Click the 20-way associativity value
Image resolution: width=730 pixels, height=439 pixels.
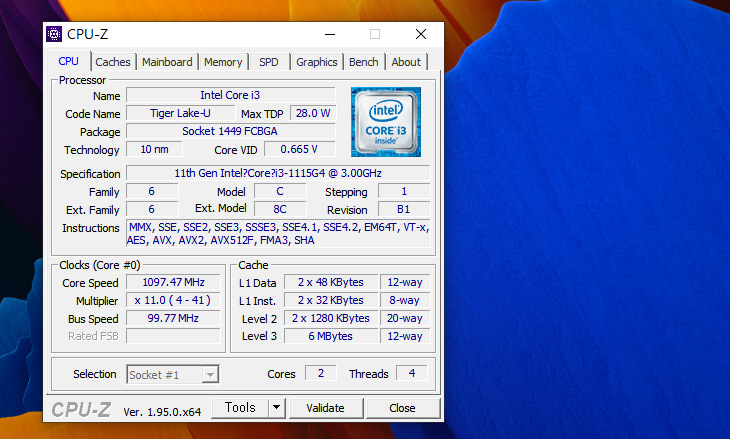[405, 318]
